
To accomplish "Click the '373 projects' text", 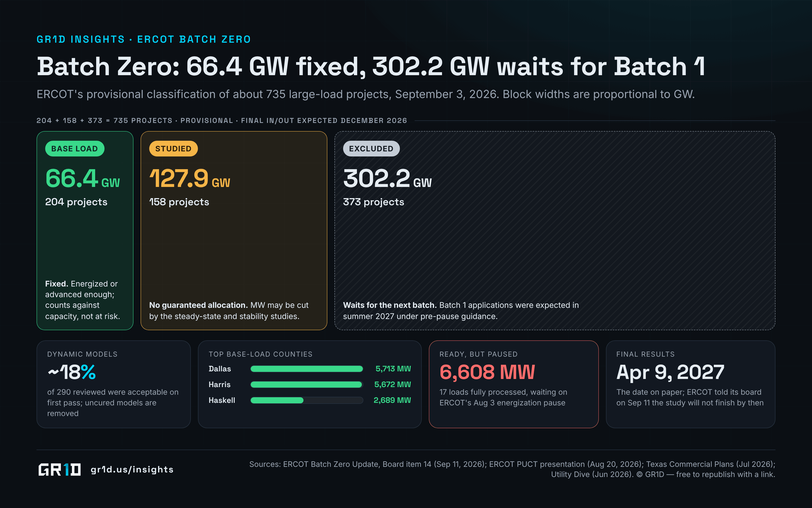I will (374, 202).
